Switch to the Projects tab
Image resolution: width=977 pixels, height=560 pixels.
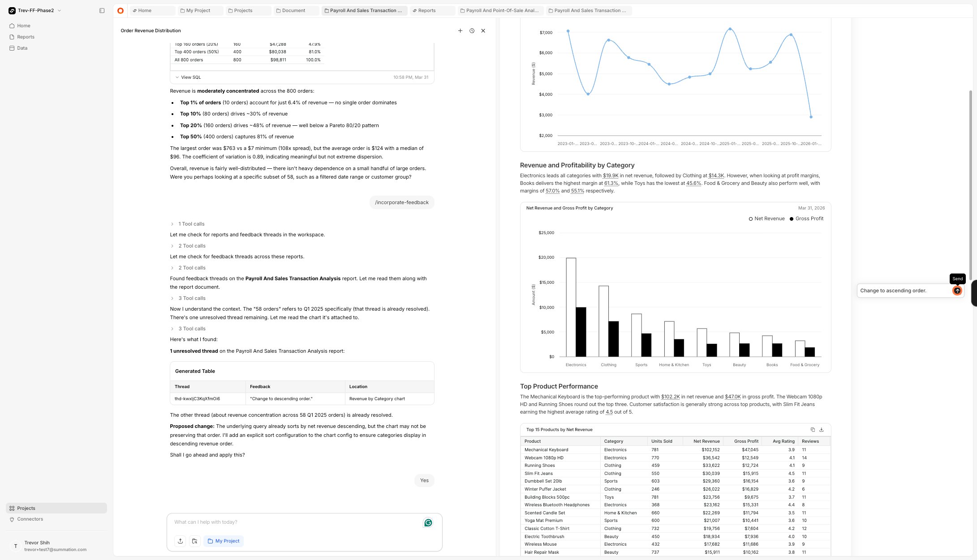pyautogui.click(x=249, y=10)
